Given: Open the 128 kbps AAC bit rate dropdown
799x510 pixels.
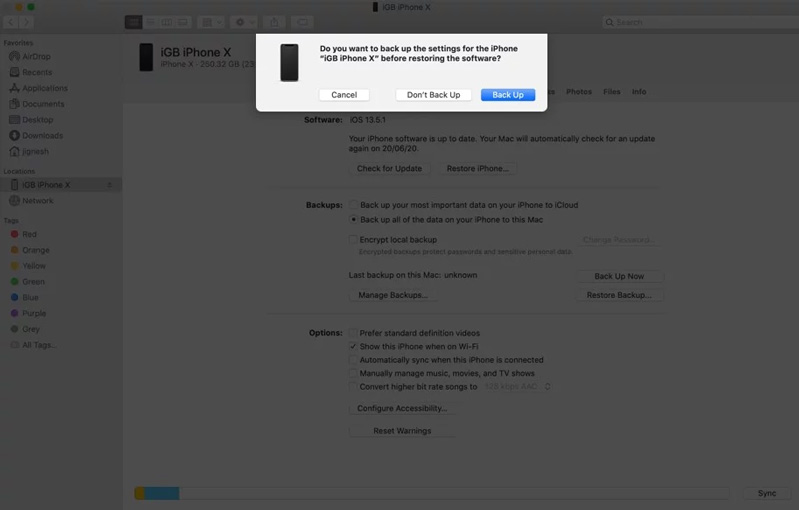Looking at the screenshot, I should click(517, 387).
